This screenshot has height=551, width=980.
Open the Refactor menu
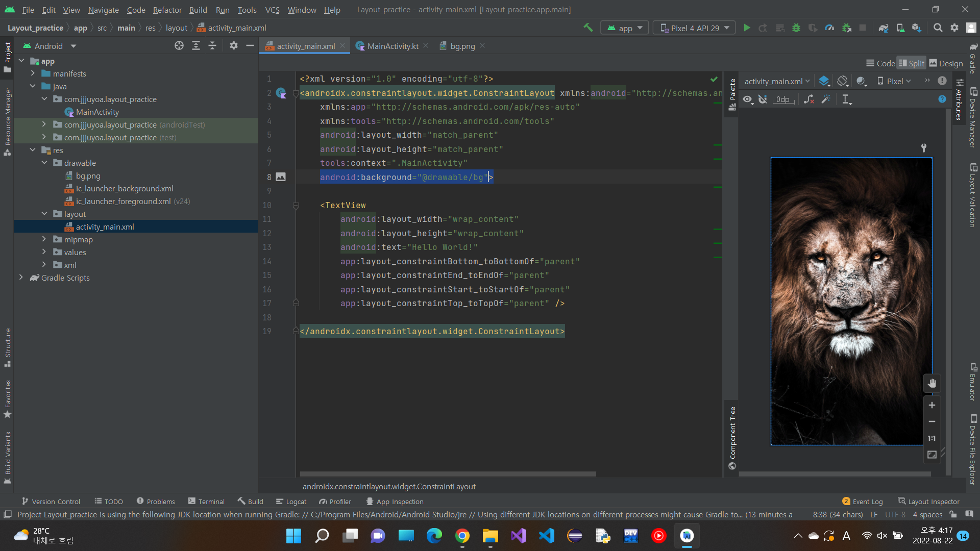167,10
